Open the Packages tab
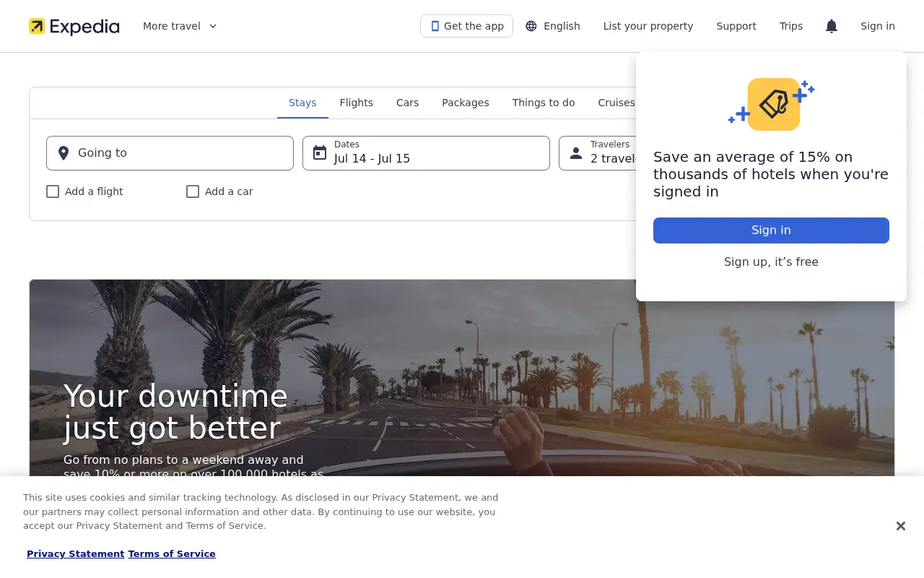 466,103
